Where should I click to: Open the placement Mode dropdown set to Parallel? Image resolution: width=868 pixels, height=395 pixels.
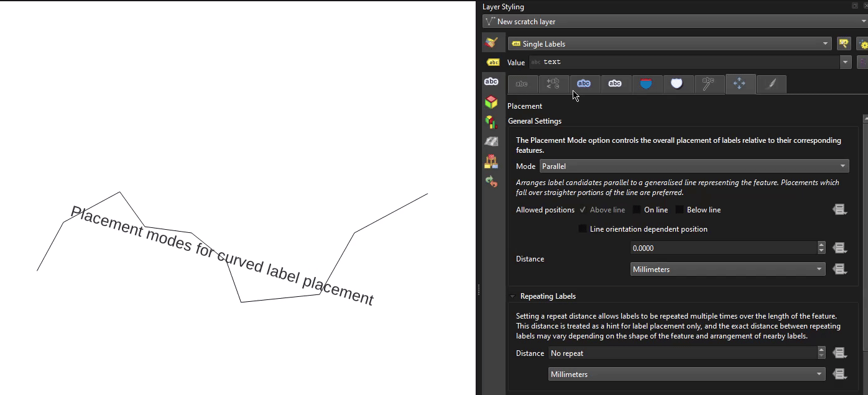(x=694, y=166)
